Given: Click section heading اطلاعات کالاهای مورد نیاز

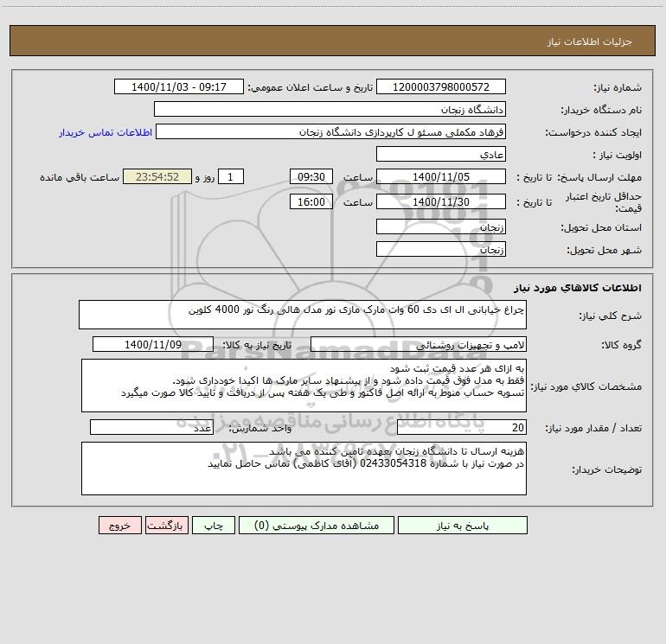Looking at the screenshot, I should [x=578, y=287].
